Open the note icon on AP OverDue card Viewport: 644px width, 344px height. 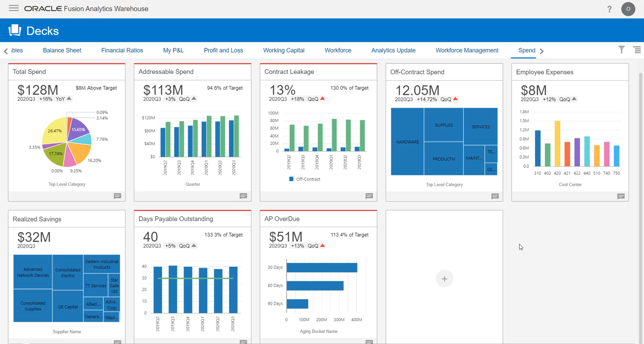tap(369, 341)
